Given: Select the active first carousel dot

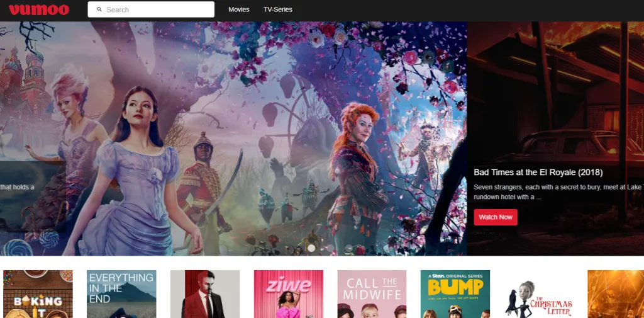Looking at the screenshot, I should coord(311,248).
